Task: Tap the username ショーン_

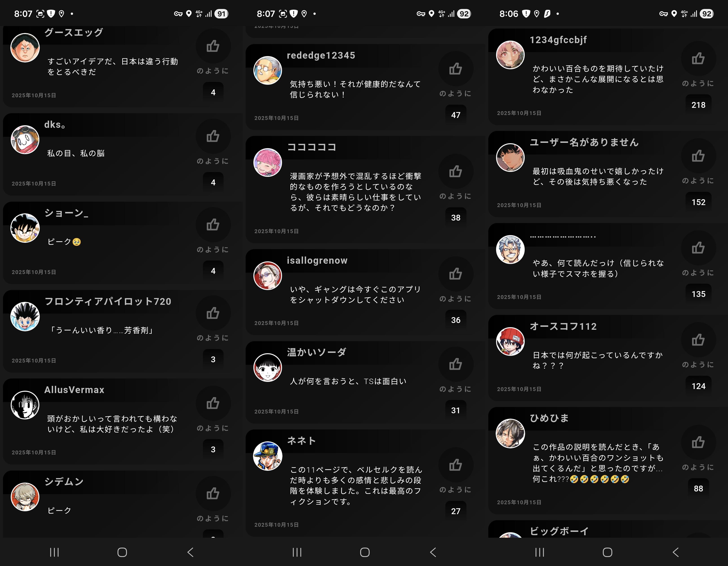Action: tap(66, 213)
